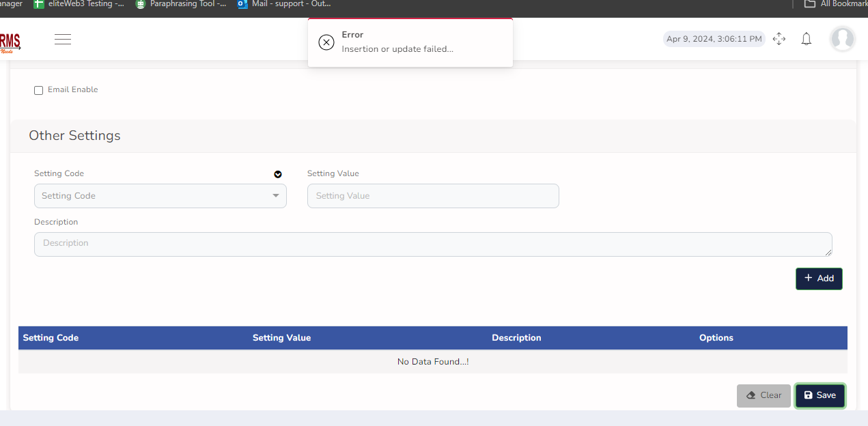Click inside the Description text area
The image size is (868, 426).
click(433, 244)
